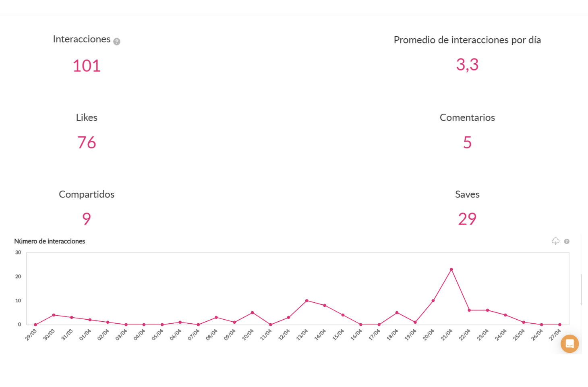The image size is (588, 387).
Task: Click the Compartidos count 9
Action: [87, 219]
